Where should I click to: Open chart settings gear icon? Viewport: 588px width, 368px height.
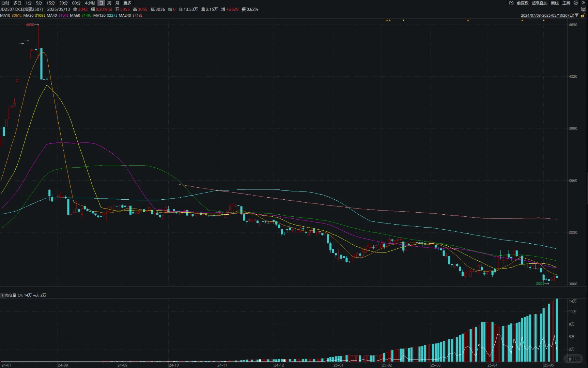tap(576, 3)
